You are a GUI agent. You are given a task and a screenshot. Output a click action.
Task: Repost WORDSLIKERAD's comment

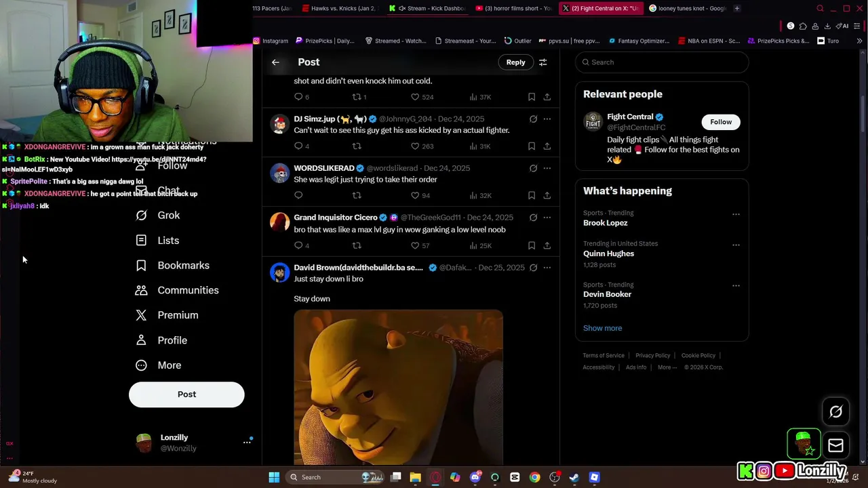(357, 196)
